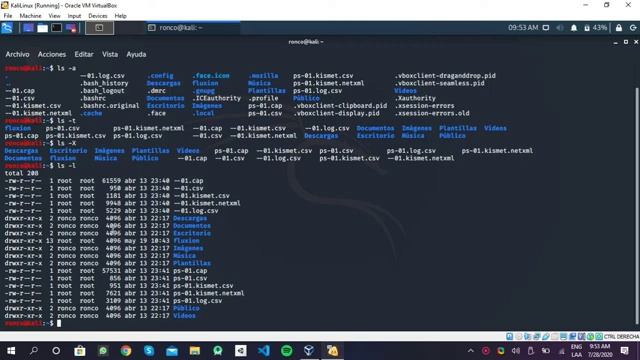This screenshot has width=640, height=360.
Task: Click 'Descargas' in the ls -l listing
Action: pos(190,218)
